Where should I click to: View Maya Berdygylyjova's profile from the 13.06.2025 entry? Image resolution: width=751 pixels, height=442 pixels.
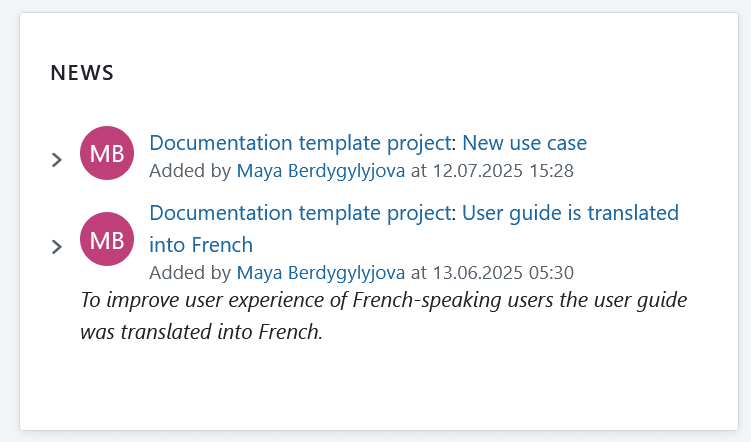click(x=320, y=272)
